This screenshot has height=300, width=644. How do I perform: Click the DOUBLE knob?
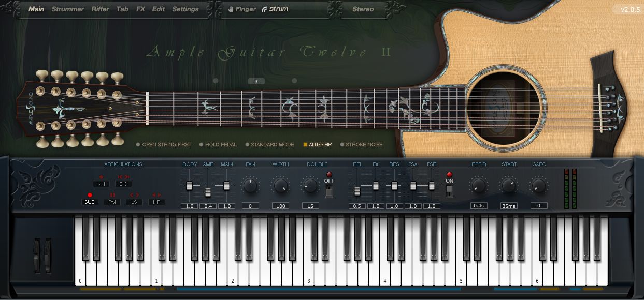310,186
